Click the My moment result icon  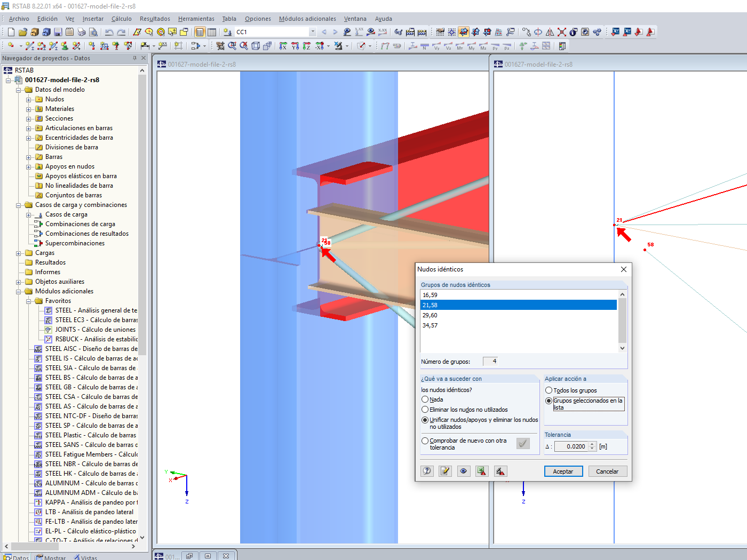[472, 46]
